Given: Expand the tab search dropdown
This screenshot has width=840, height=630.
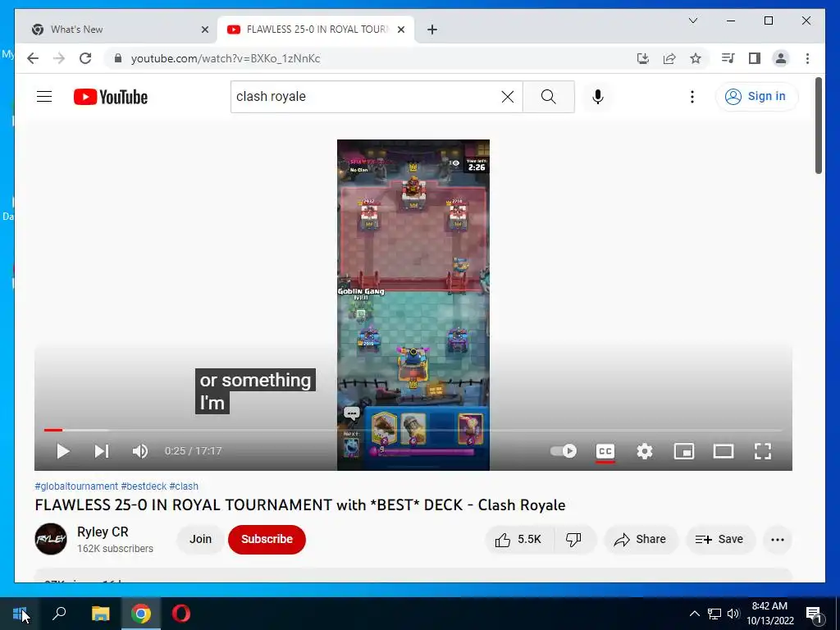Looking at the screenshot, I should (x=692, y=21).
